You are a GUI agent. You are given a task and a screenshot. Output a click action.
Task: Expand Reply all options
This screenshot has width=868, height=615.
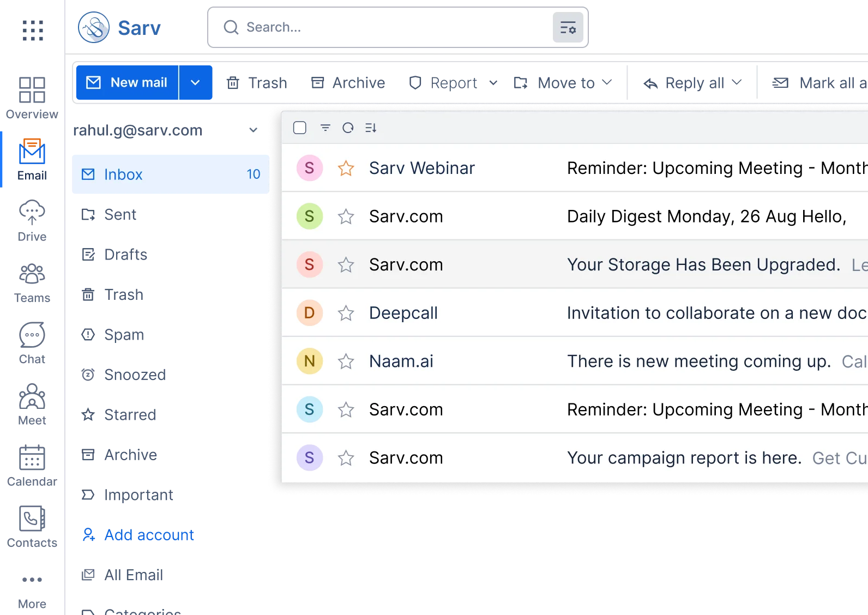coord(737,82)
